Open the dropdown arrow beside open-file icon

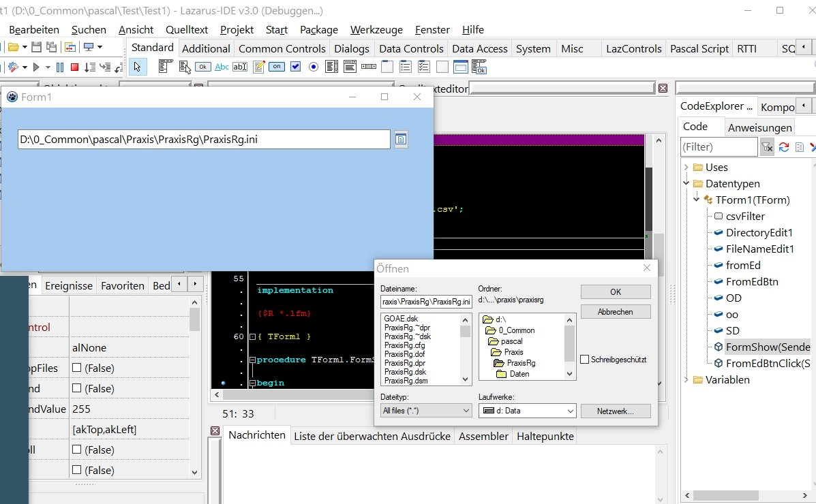pos(24,47)
